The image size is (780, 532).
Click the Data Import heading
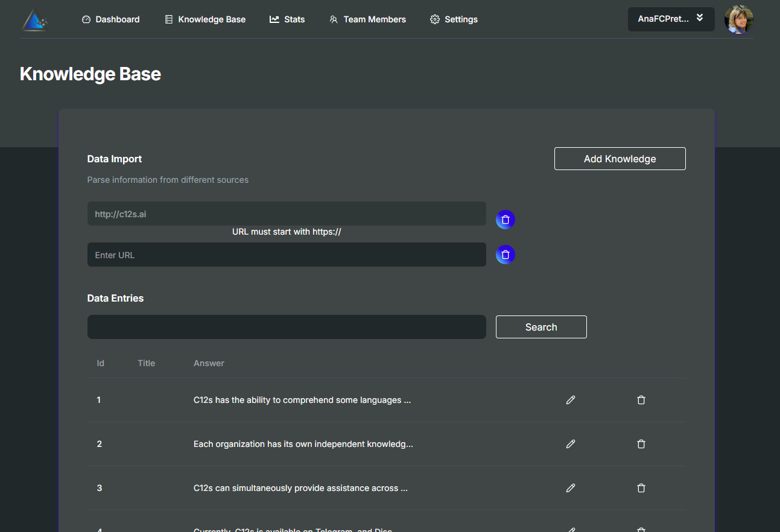coord(115,159)
